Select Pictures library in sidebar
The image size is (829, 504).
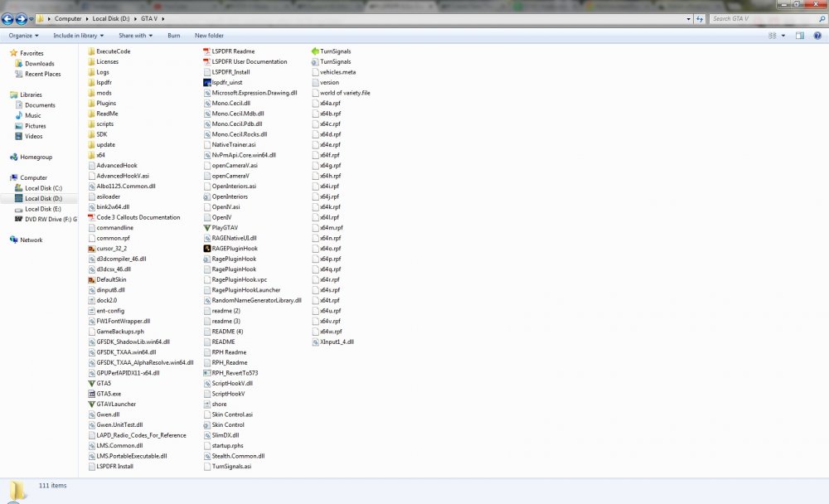(36, 126)
